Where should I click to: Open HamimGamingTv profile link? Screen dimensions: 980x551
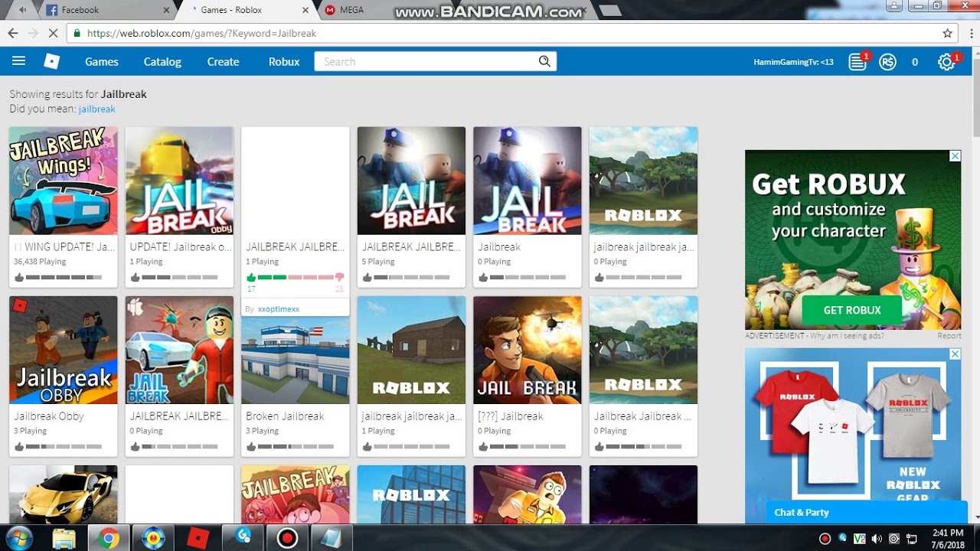pyautogui.click(x=793, y=62)
